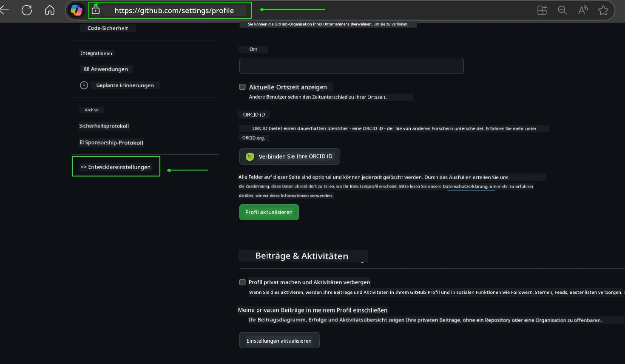Open Geplante Erinnerungen in the sidebar
Viewport: 625px width, 364px height.
[125, 85]
